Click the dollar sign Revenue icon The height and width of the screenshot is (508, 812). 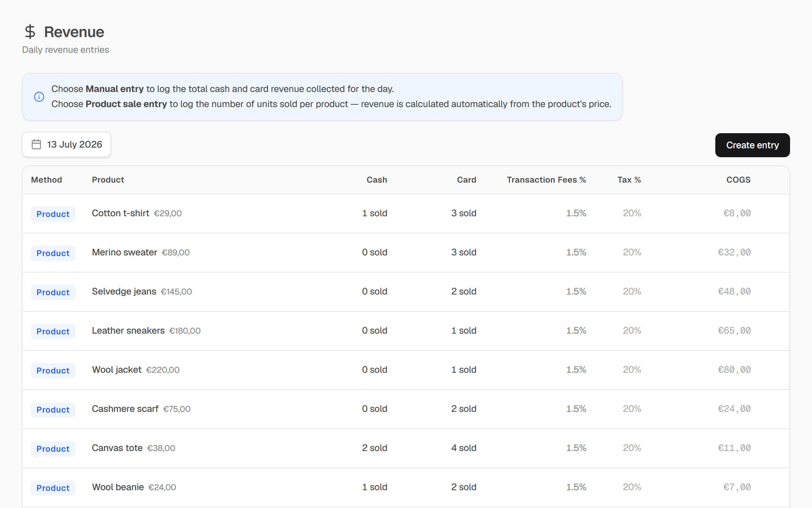click(x=30, y=32)
